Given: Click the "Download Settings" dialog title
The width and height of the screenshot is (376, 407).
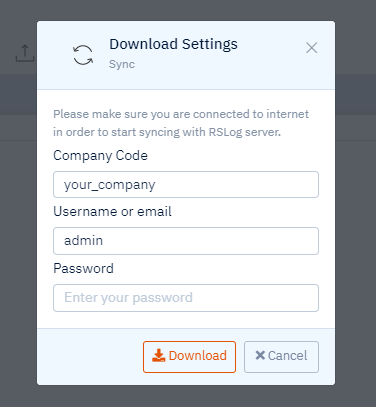Looking at the screenshot, I should [173, 44].
